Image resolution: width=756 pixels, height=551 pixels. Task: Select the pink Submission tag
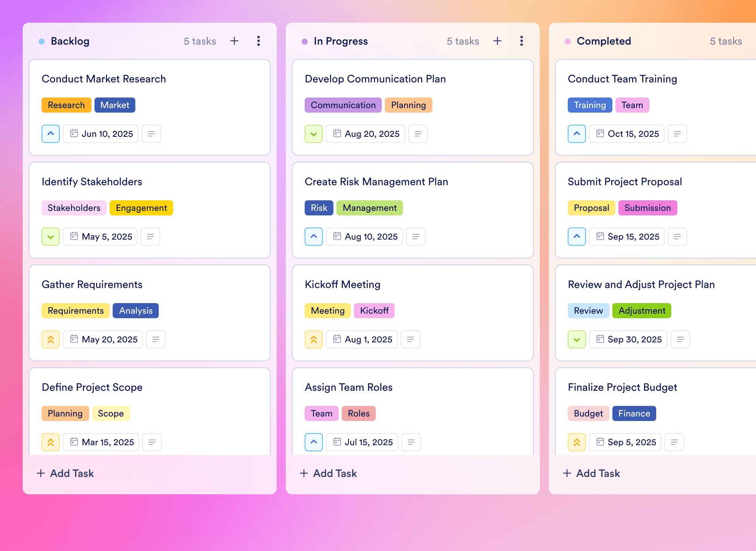(x=648, y=208)
